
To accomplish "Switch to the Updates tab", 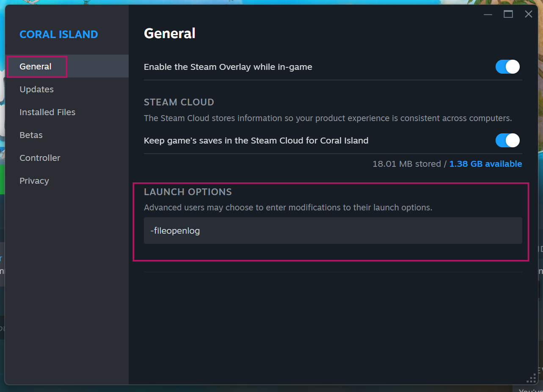I will click(67, 89).
